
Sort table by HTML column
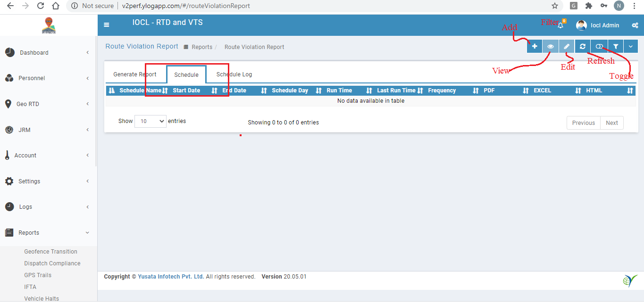[x=609, y=90]
